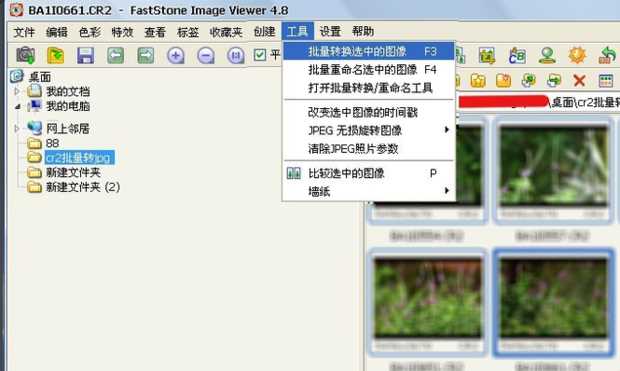Choose 比较选中的图像 entry

(369, 173)
